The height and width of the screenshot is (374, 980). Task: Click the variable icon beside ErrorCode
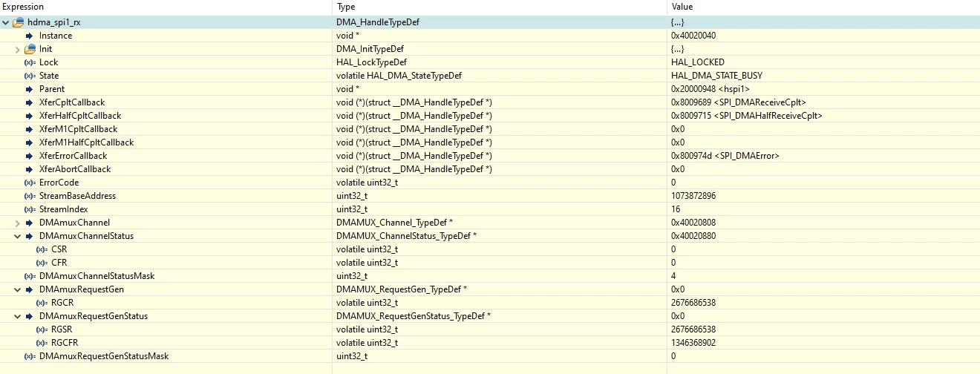pyautogui.click(x=30, y=183)
